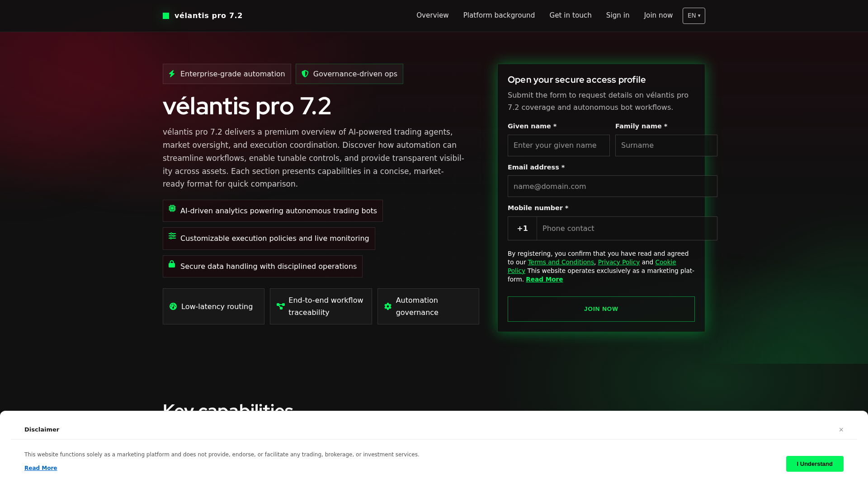Viewport: 868px width, 488px height.
Task: Click the Governance-driven ops badge text
Action: tap(355, 74)
